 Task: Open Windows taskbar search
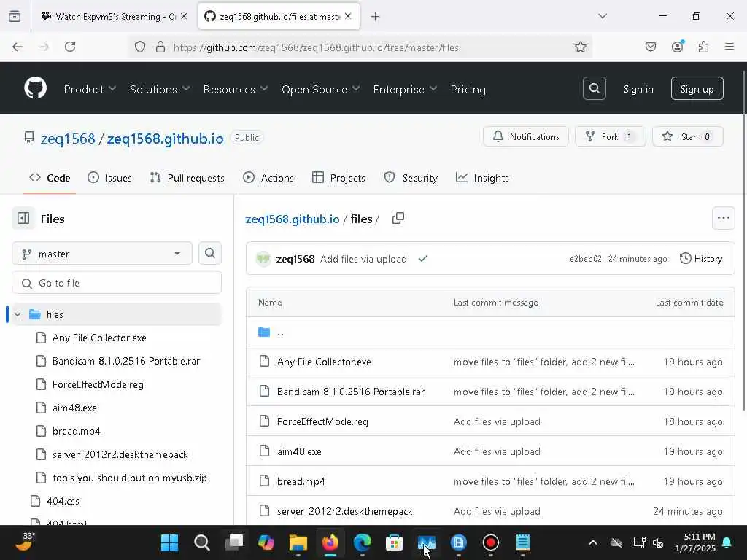pos(202,542)
